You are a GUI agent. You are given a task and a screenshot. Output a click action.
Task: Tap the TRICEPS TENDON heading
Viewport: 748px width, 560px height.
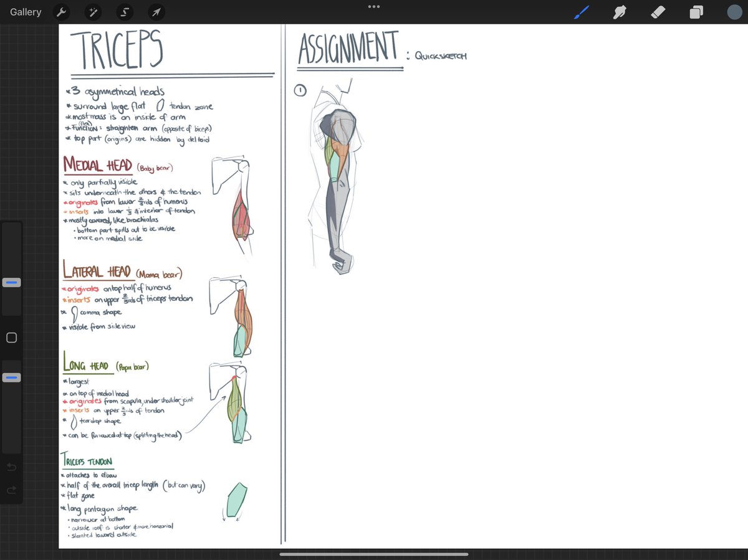pyautogui.click(x=87, y=461)
